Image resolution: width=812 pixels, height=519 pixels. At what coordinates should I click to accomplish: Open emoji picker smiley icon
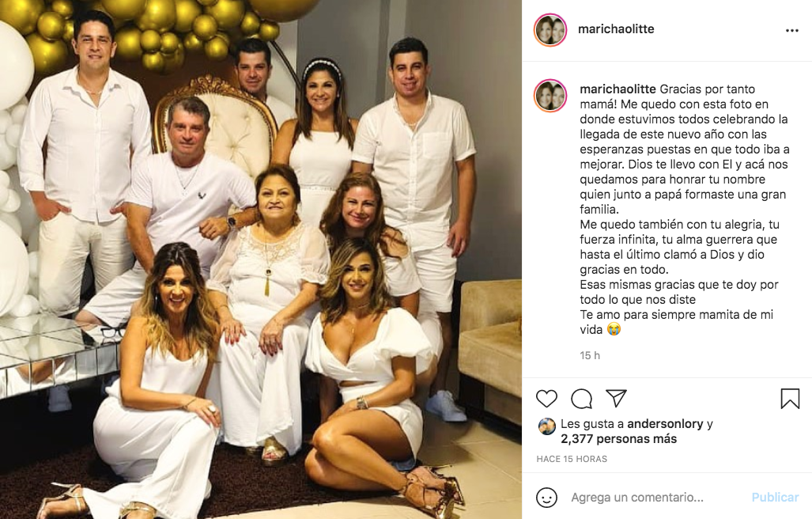546,498
